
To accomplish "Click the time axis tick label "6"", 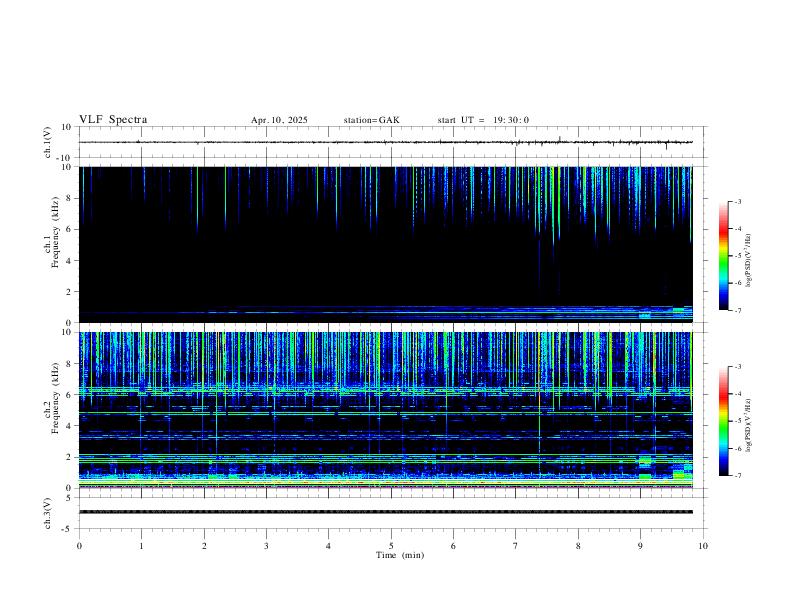I will pos(453,546).
